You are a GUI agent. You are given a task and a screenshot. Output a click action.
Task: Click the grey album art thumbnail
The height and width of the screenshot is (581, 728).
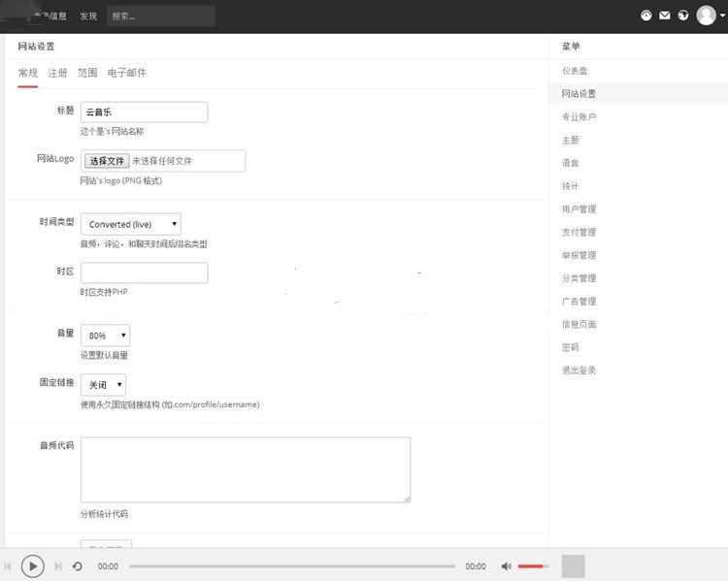[x=573, y=565]
